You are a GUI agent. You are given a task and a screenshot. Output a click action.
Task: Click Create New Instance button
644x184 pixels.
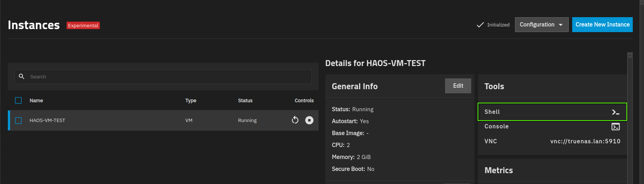(x=602, y=25)
